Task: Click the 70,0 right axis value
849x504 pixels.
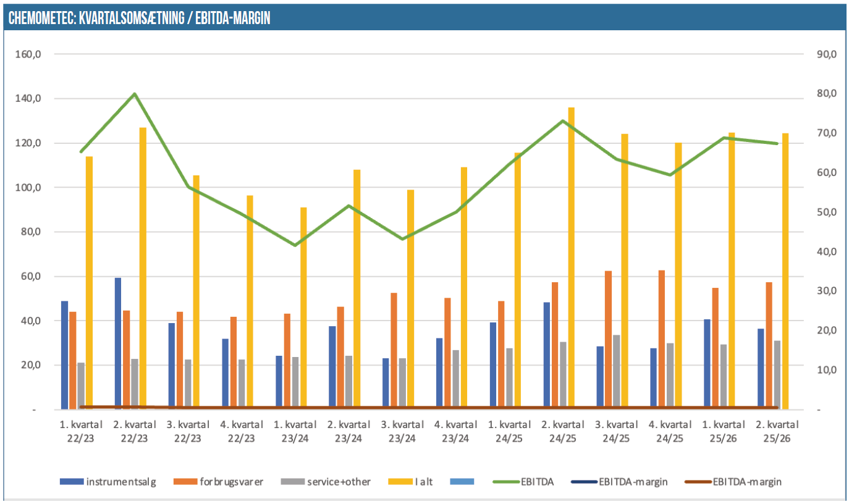Action: (x=826, y=133)
